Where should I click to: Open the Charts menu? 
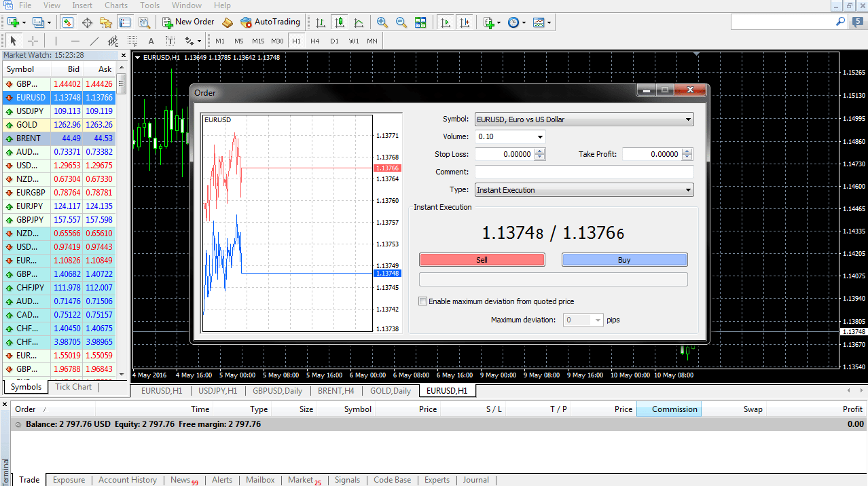[116, 5]
